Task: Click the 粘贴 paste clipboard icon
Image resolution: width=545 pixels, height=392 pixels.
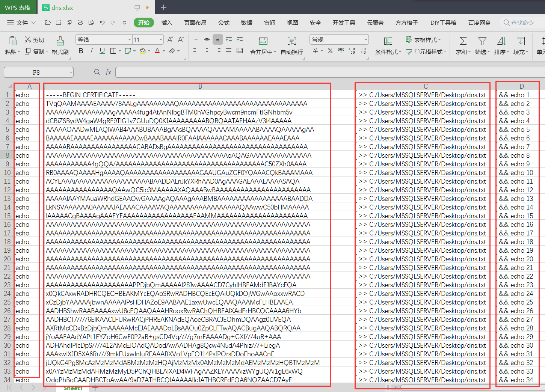Action: [x=12, y=41]
